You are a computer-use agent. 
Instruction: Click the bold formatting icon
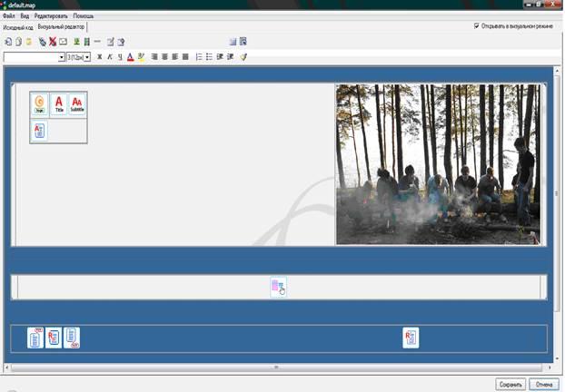100,57
